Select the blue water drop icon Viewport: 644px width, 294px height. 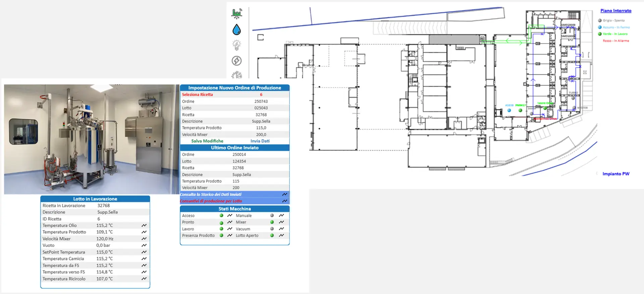pyautogui.click(x=237, y=30)
